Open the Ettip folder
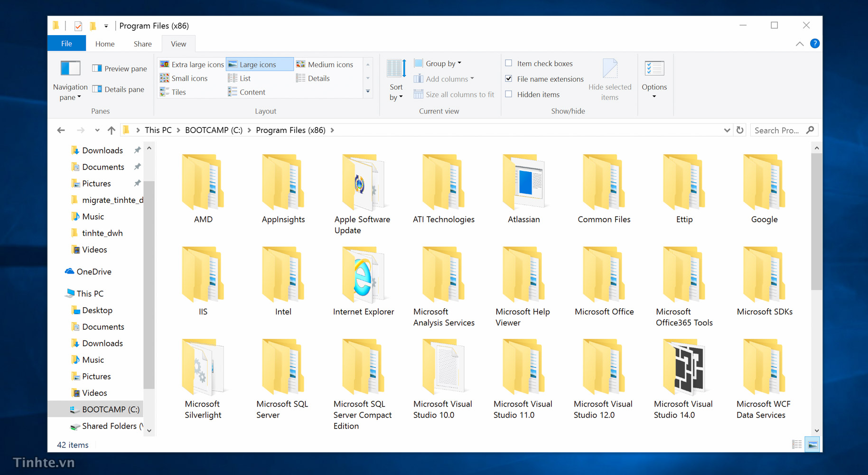The image size is (868, 475). [x=684, y=189]
